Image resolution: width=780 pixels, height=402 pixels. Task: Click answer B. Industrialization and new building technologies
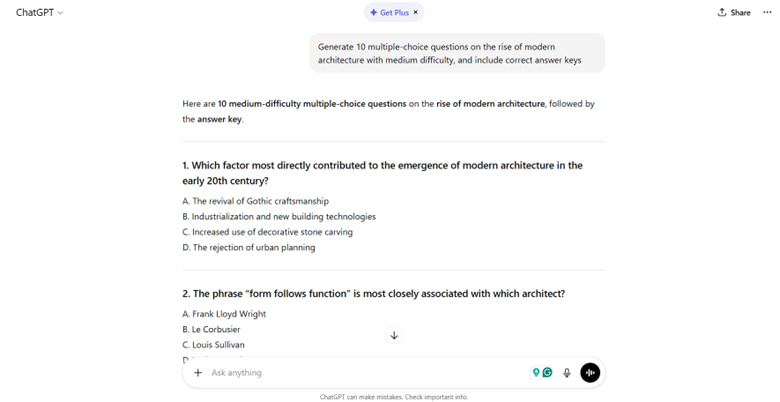[x=279, y=217]
